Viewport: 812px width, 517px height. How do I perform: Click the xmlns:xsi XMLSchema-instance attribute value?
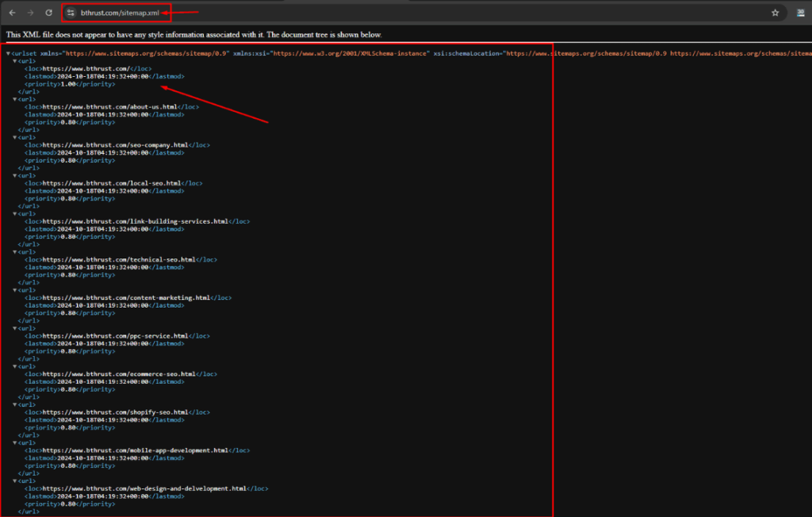[350, 53]
